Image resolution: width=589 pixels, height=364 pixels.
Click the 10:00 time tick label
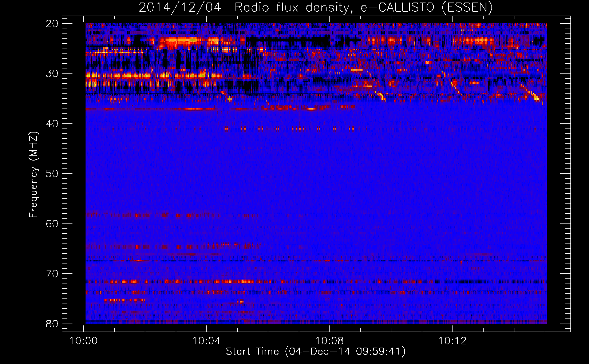click(x=84, y=341)
